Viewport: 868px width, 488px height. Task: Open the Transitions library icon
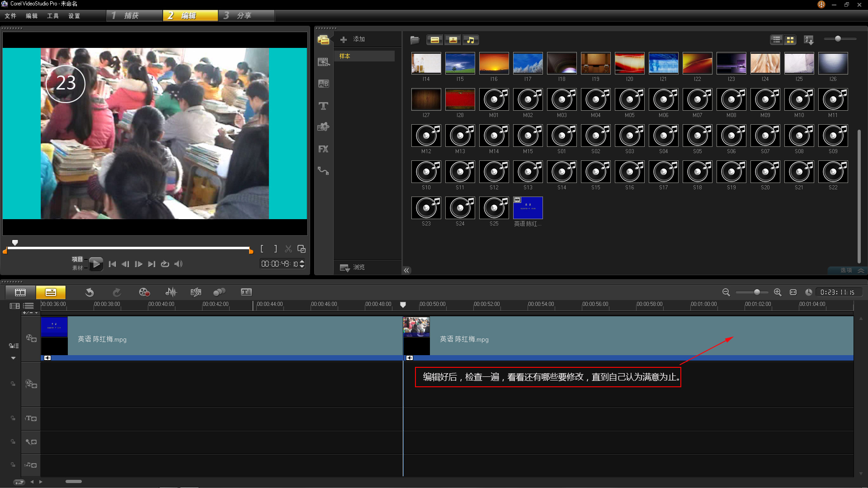click(x=323, y=84)
